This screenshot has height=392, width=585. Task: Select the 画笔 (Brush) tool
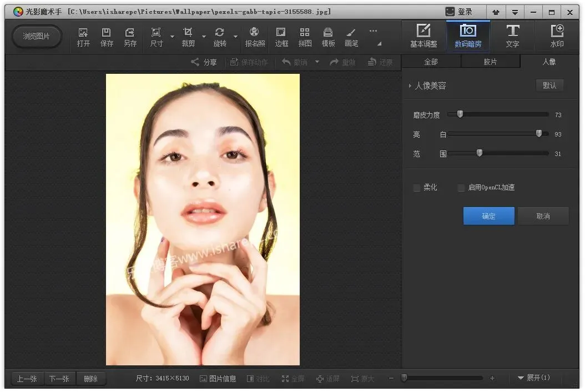point(351,37)
